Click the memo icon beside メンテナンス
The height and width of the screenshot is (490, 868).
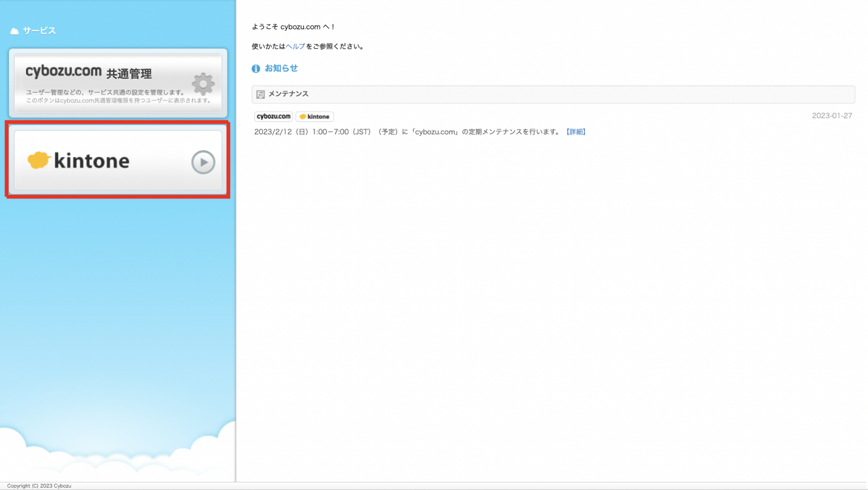click(x=261, y=94)
